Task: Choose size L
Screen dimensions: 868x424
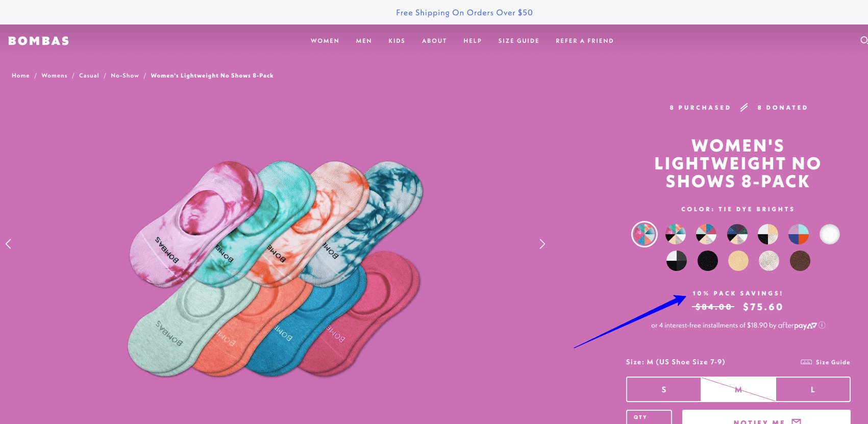Action: [x=813, y=389]
